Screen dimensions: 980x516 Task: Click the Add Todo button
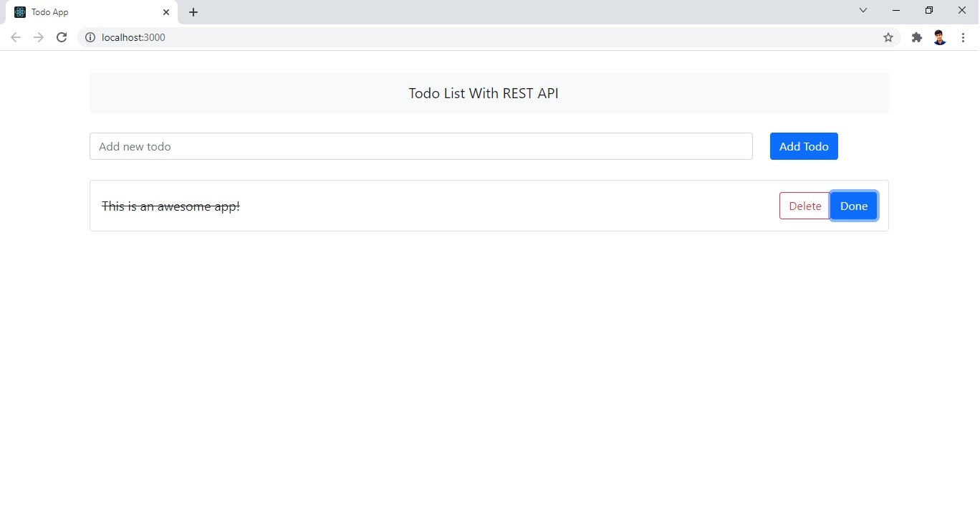804,146
